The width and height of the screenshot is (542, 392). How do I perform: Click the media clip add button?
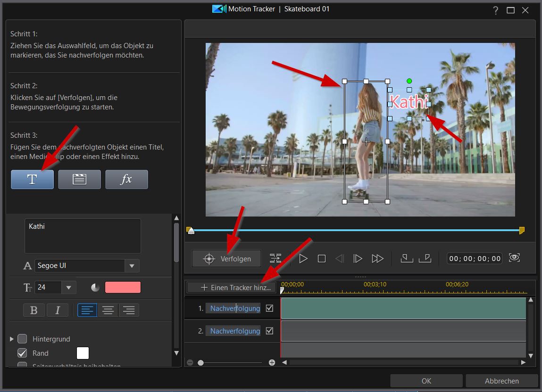pos(79,180)
